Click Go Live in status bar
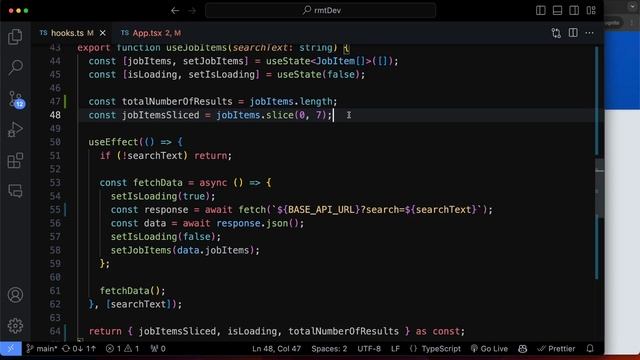Screen dimensions: 640x360 click(489, 349)
